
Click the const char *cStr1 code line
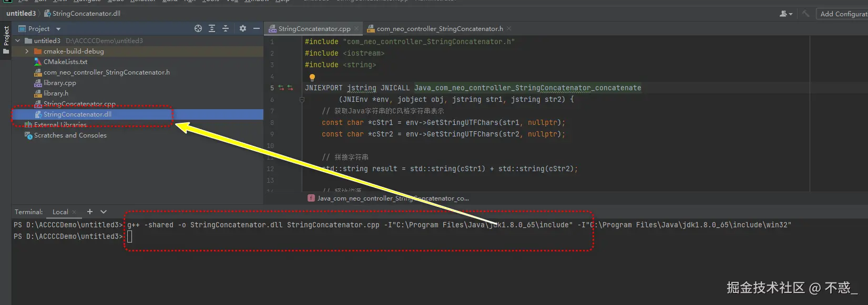coord(443,122)
